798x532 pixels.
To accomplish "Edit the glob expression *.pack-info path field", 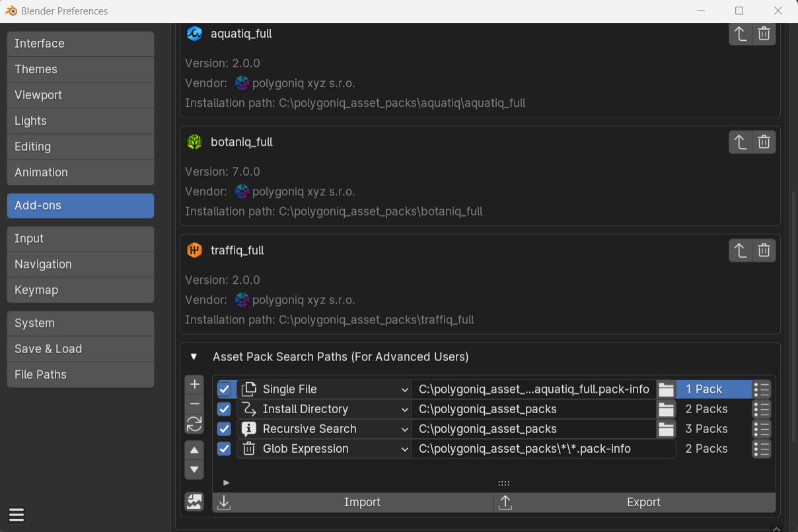I will 543,449.
